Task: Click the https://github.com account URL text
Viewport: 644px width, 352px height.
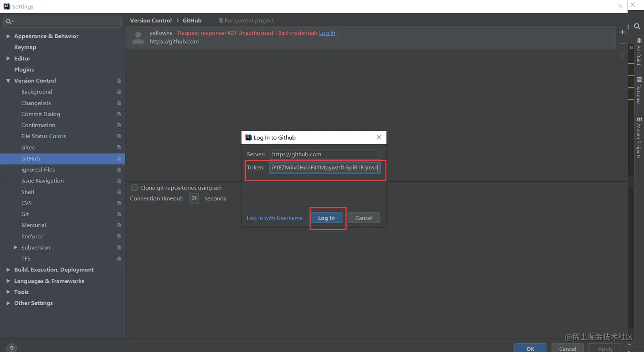Action: (174, 41)
